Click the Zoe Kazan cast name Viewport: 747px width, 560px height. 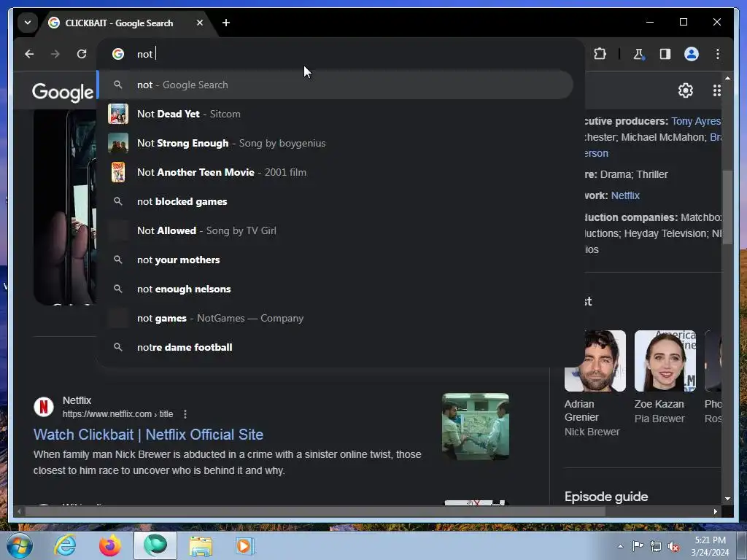click(659, 404)
